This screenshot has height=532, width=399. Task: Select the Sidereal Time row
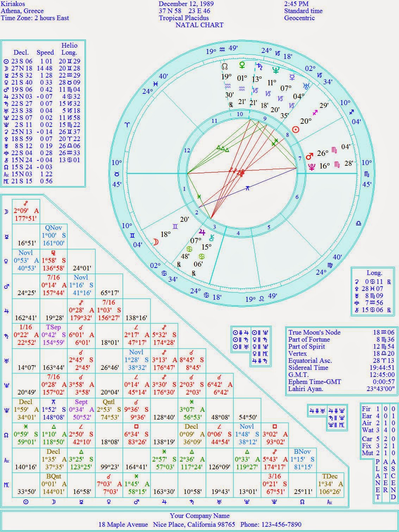point(341,367)
